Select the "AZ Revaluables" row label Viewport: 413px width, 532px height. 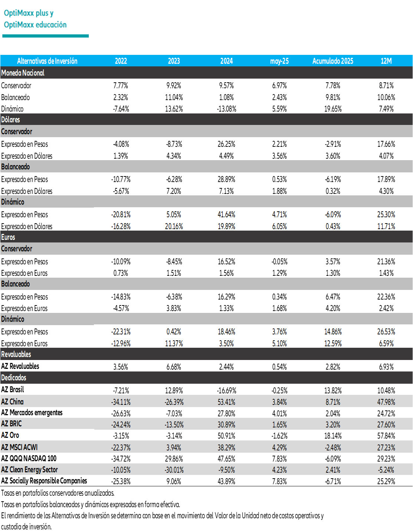(x=20, y=366)
